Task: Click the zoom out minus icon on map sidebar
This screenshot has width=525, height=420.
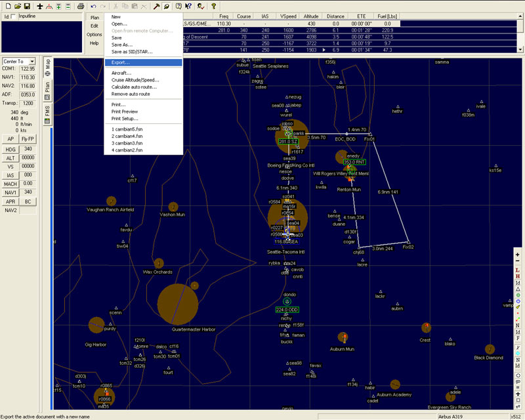Action: (518, 262)
